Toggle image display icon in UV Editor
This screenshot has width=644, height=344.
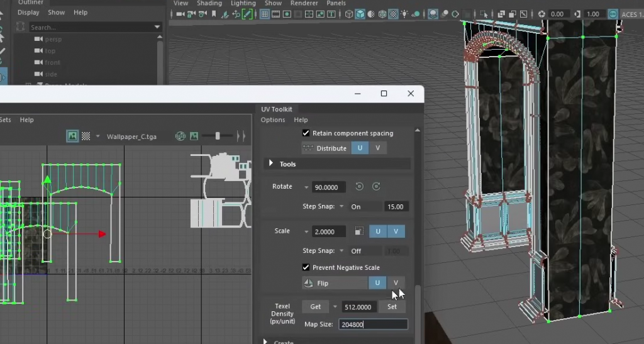pyautogui.click(x=73, y=136)
